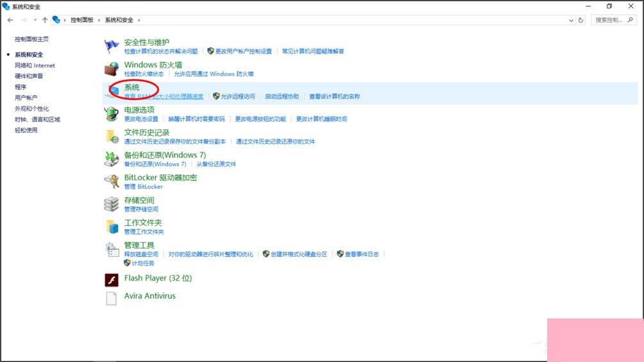The width and height of the screenshot is (644, 362).
Task: Open 用户帐户 category
Action: (x=26, y=97)
